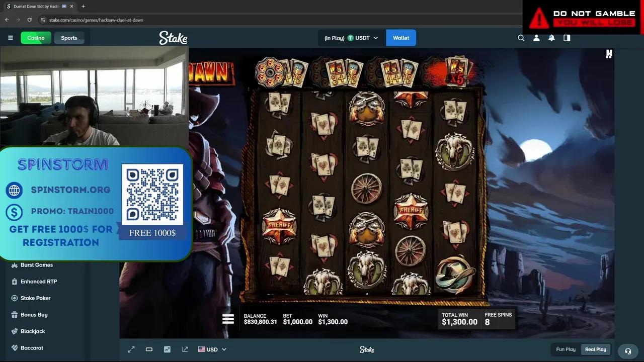Open game in popout window
644x362 pixels.
185,349
